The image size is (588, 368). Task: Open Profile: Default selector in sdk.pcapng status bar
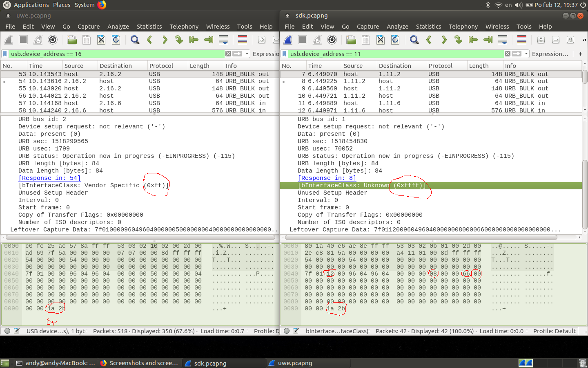coord(554,331)
